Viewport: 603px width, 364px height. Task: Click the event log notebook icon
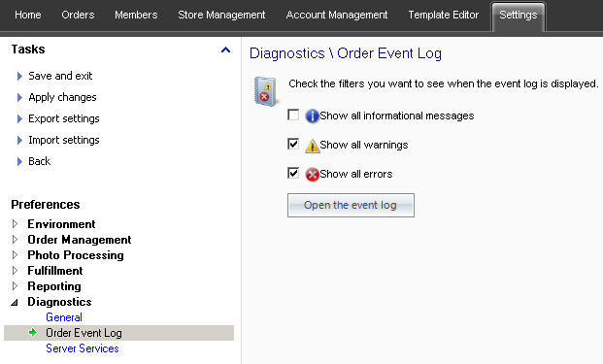pyautogui.click(x=265, y=91)
